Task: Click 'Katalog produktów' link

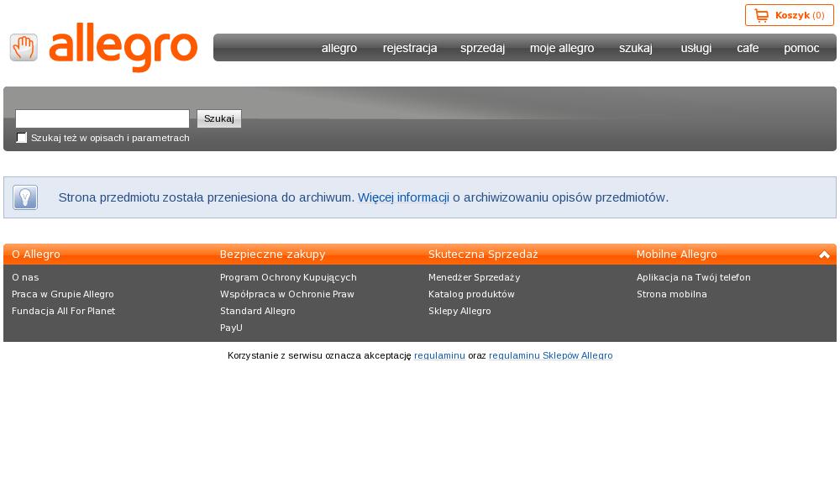Action: click(x=471, y=294)
